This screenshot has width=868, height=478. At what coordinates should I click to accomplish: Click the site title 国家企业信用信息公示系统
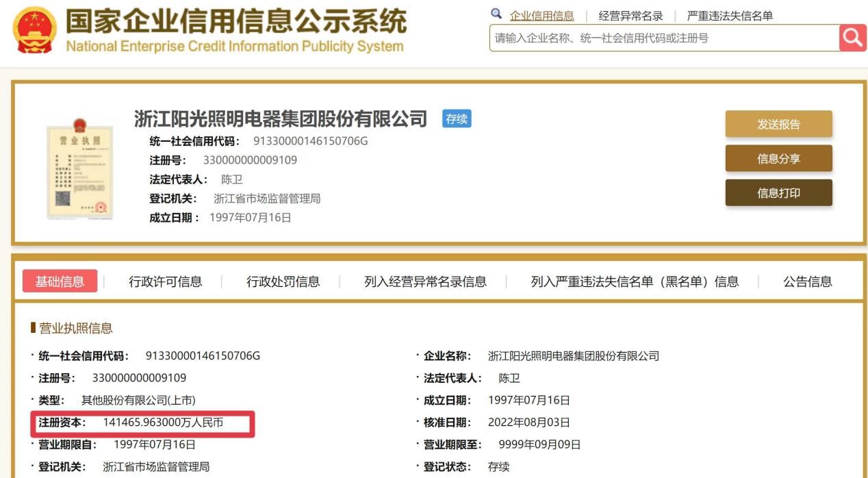[x=235, y=23]
